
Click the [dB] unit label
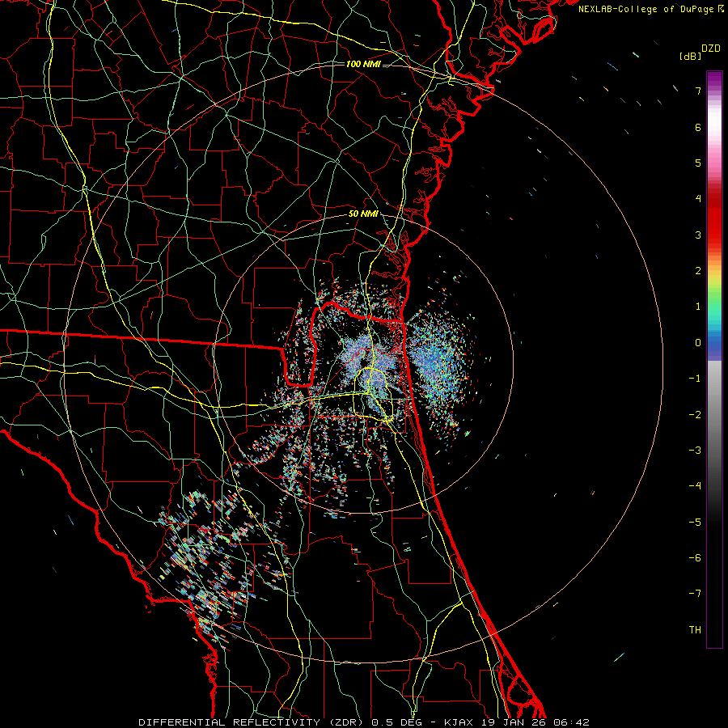pyautogui.click(x=691, y=56)
